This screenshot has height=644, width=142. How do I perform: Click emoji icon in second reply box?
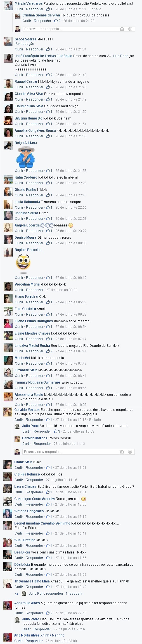pos(130,452)
